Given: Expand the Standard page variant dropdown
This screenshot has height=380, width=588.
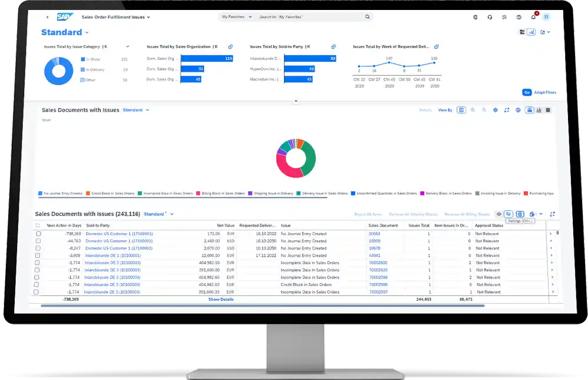Looking at the screenshot, I should 87,33.
